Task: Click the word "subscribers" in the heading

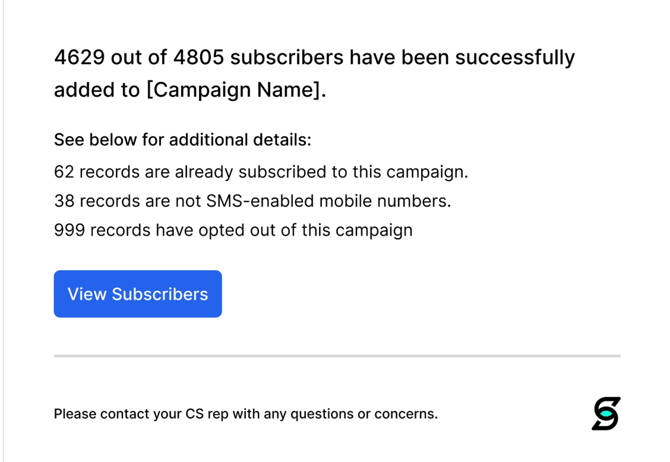Action: point(311,57)
